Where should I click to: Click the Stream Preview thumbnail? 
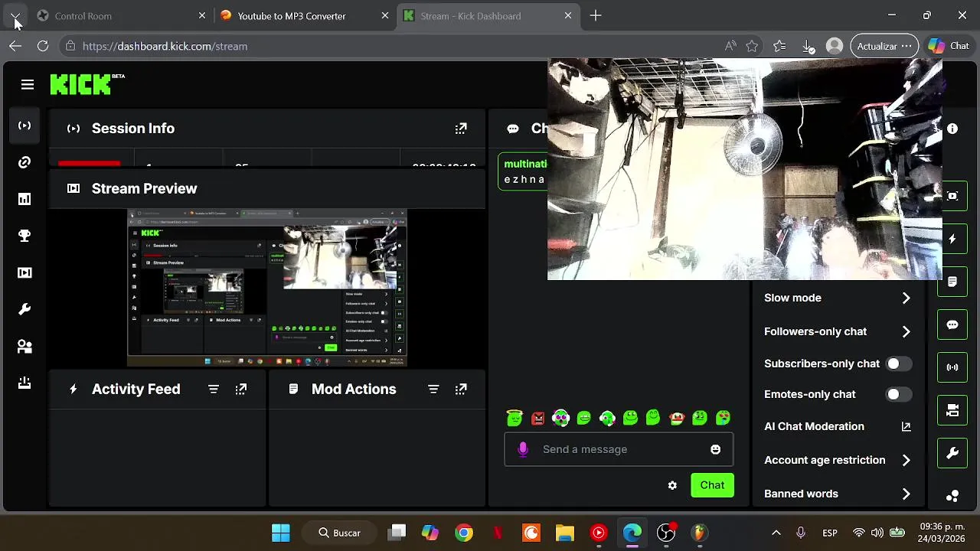pyautogui.click(x=267, y=288)
